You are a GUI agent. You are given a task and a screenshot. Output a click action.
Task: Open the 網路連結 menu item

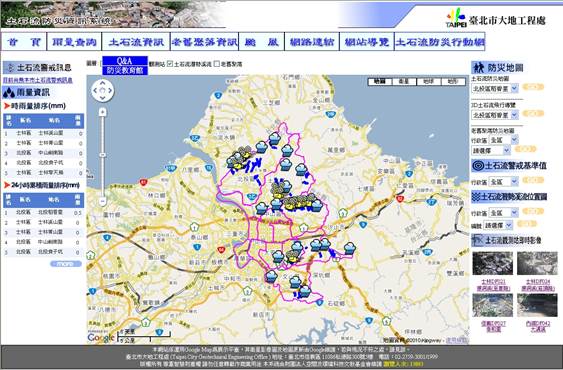(x=312, y=42)
